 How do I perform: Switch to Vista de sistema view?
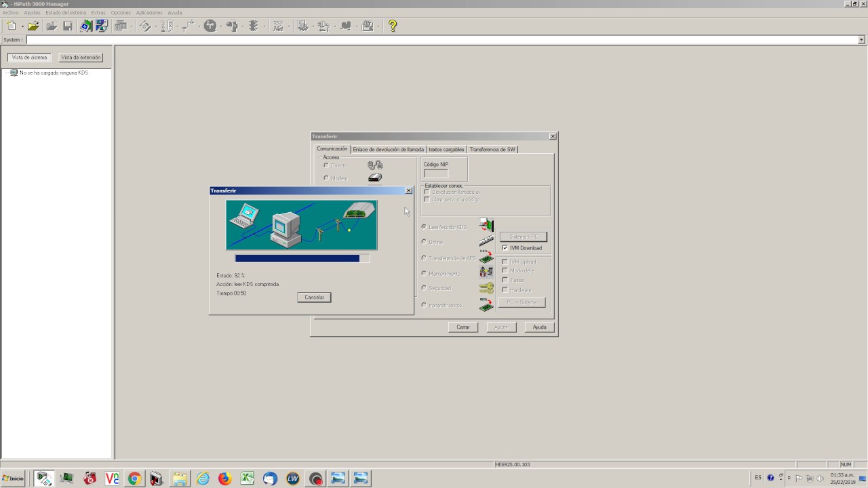tap(29, 58)
